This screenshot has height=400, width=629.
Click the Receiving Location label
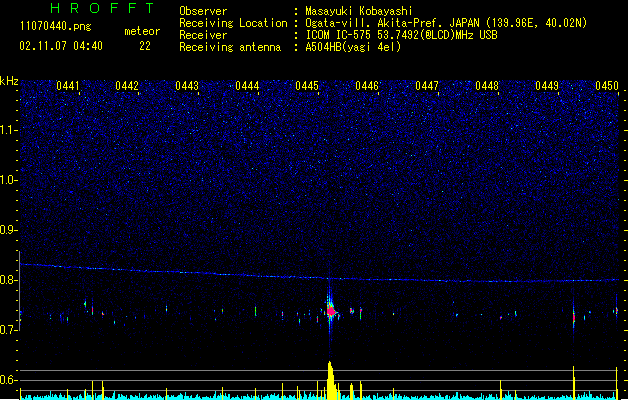(233, 23)
